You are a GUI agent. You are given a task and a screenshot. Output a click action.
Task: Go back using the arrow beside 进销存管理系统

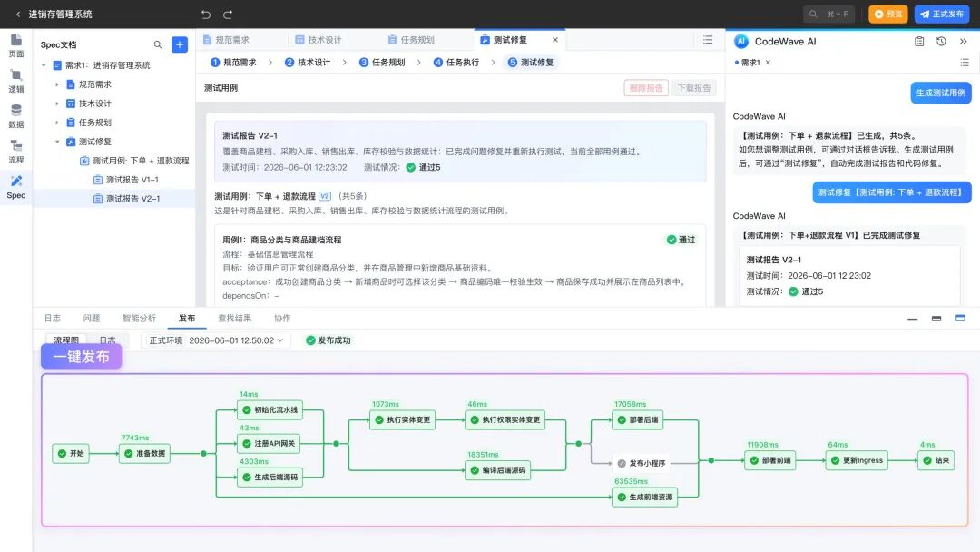[x=18, y=14]
